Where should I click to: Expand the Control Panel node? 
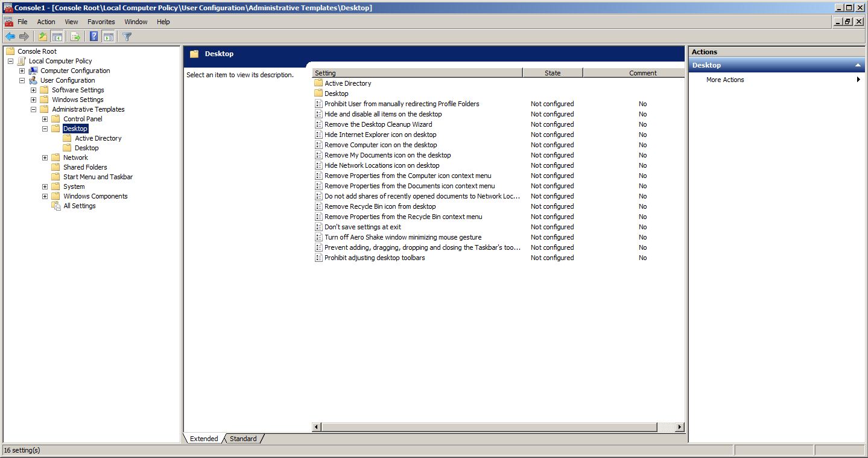pyautogui.click(x=45, y=119)
